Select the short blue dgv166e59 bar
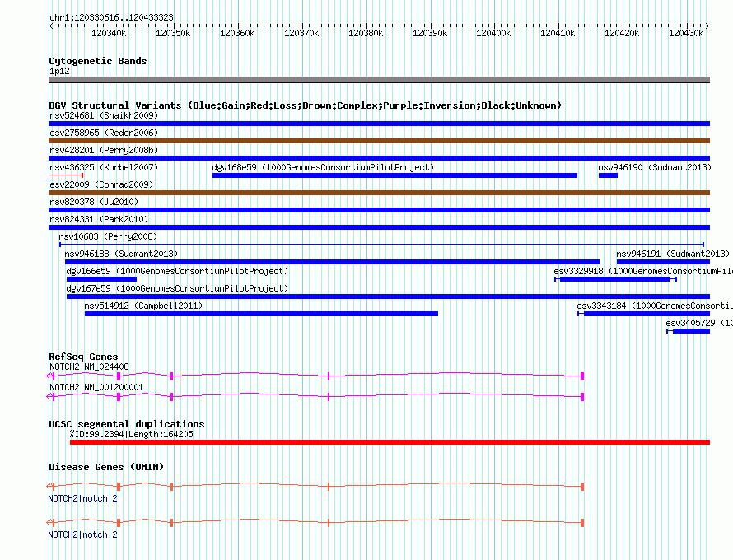The width and height of the screenshot is (733, 560). 101,279
